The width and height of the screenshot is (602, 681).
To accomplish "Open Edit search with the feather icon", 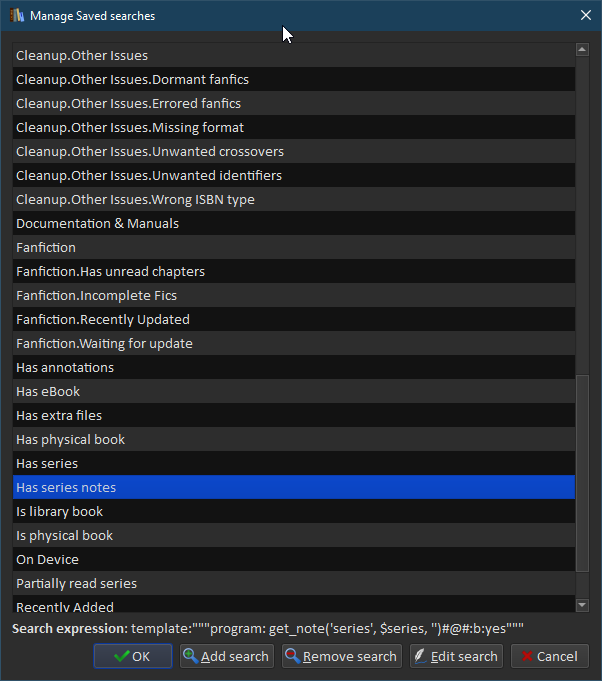I will point(455,656).
